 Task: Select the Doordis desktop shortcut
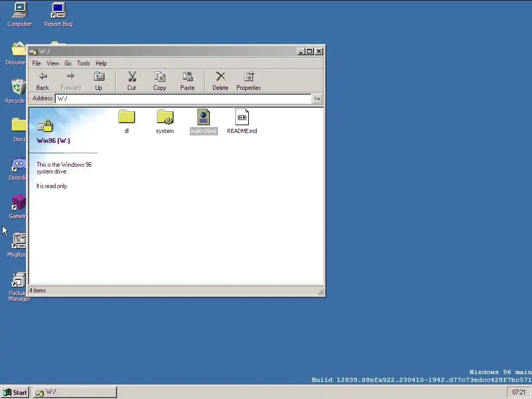18,169
